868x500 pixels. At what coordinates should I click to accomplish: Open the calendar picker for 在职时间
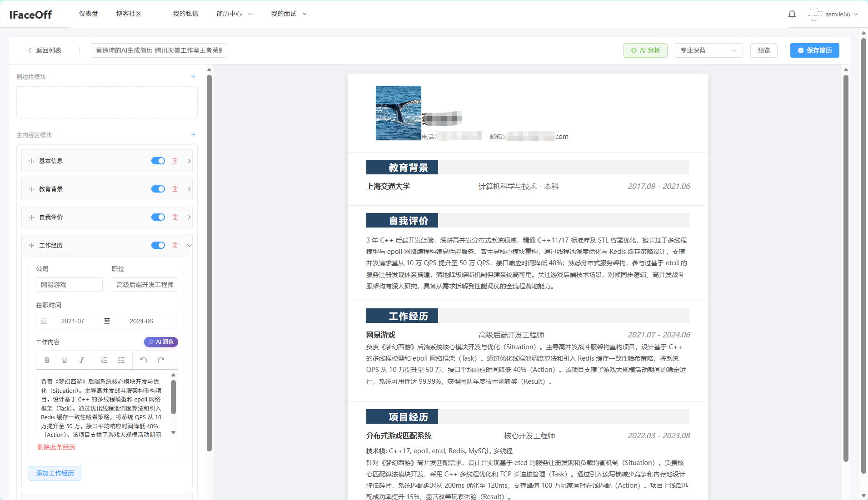pos(44,321)
